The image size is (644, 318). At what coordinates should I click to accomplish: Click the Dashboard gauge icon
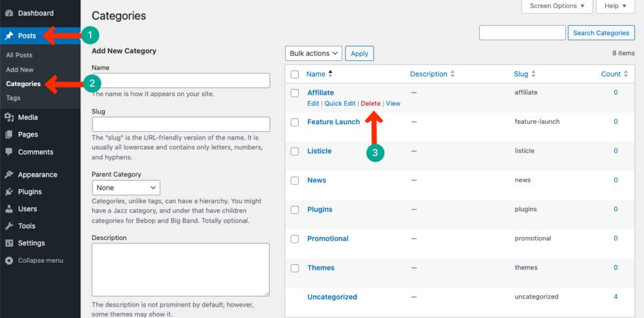(x=9, y=13)
